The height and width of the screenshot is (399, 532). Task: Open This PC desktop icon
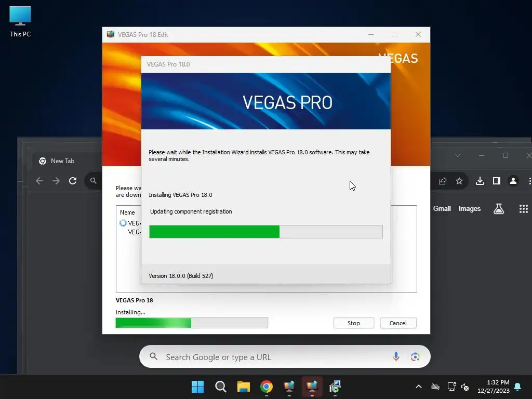point(20,22)
